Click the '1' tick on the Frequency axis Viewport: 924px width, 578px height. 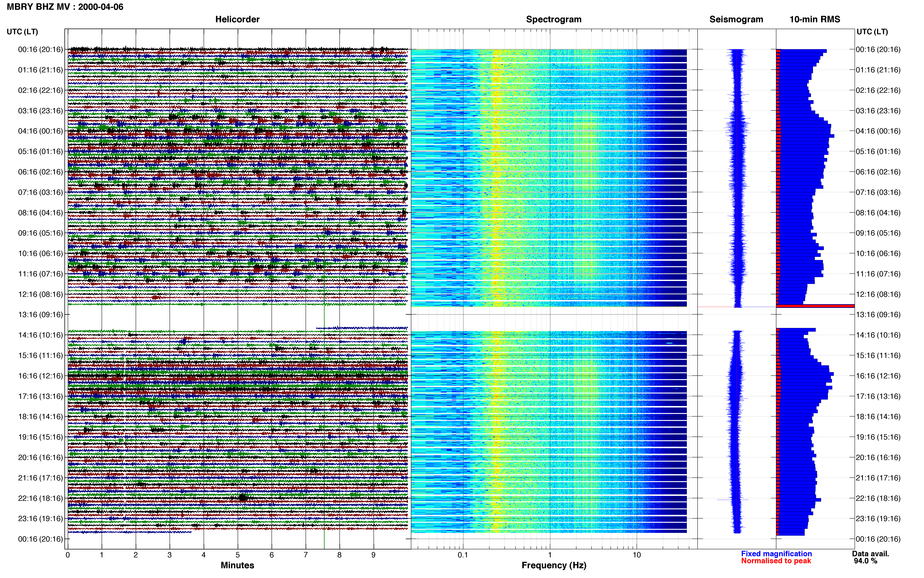550,555
